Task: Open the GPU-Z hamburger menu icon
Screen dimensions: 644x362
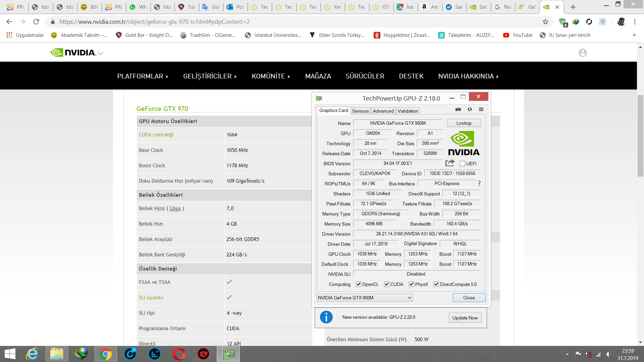Action: (x=481, y=109)
